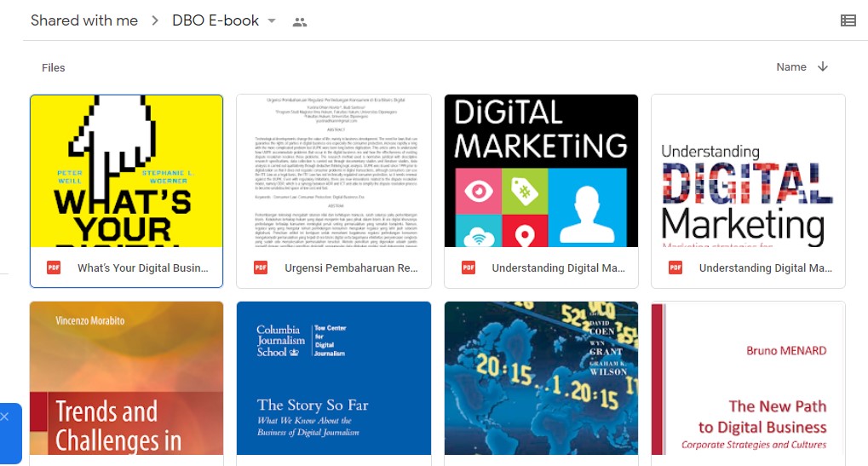Sort files by Name
The image size is (868, 466).
coord(791,67)
